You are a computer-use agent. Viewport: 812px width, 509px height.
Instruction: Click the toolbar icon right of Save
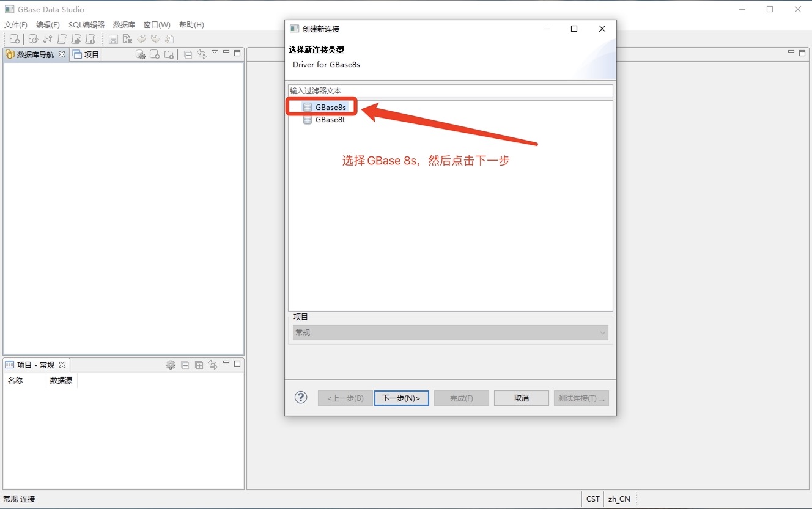127,39
